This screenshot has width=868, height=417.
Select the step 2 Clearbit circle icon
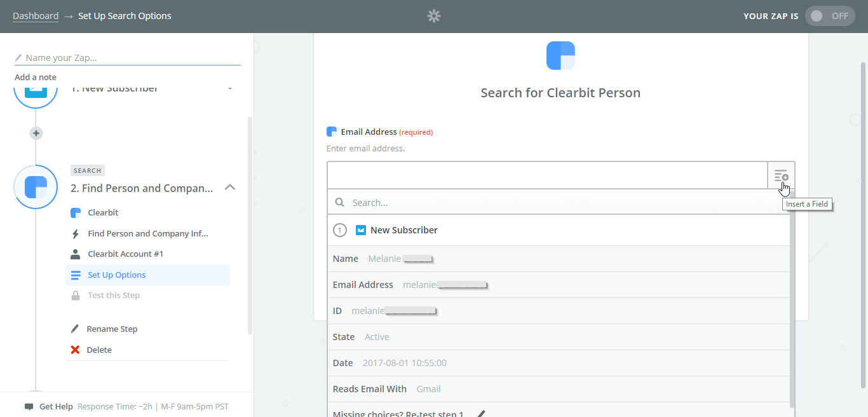coord(36,187)
